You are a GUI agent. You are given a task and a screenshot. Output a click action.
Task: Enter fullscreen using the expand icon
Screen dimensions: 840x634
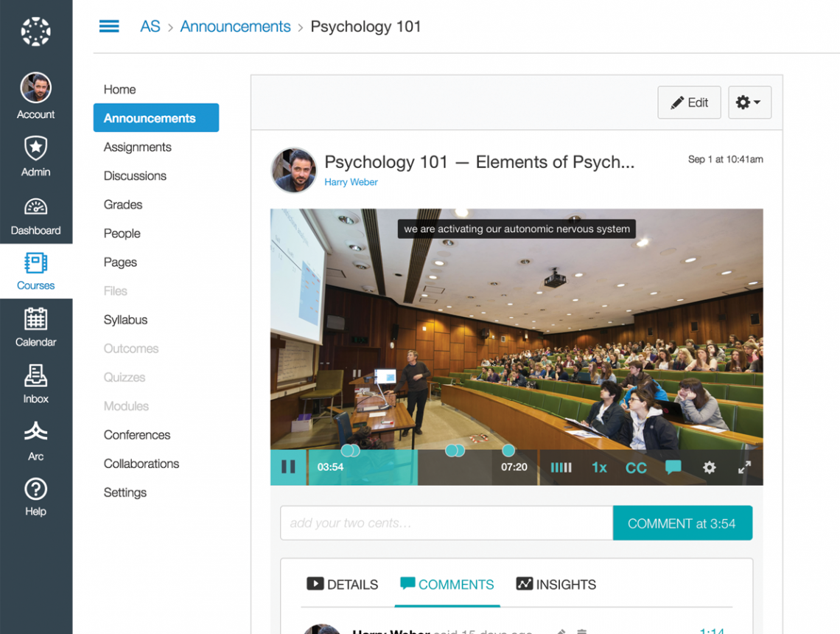(x=744, y=467)
